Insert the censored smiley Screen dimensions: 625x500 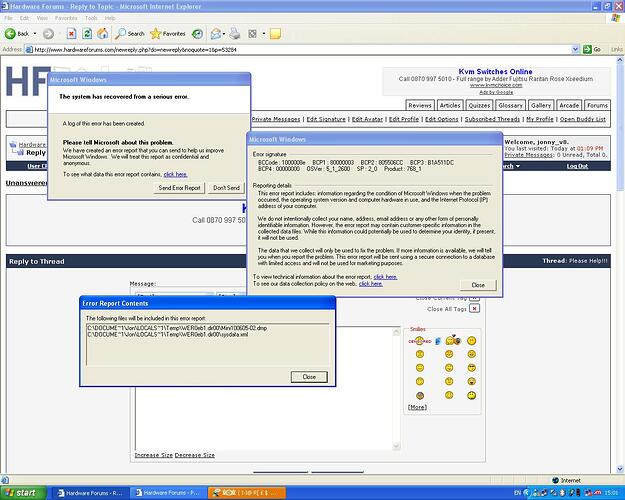coord(420,341)
